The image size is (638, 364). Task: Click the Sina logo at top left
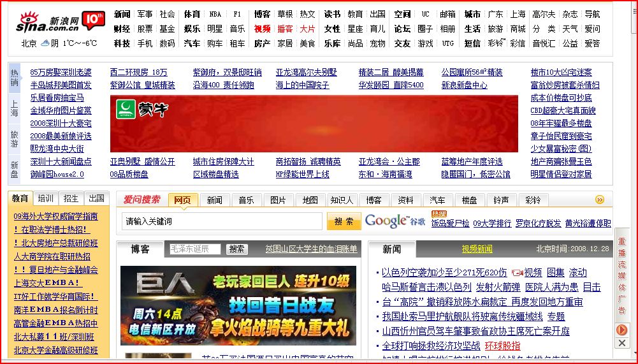point(48,22)
